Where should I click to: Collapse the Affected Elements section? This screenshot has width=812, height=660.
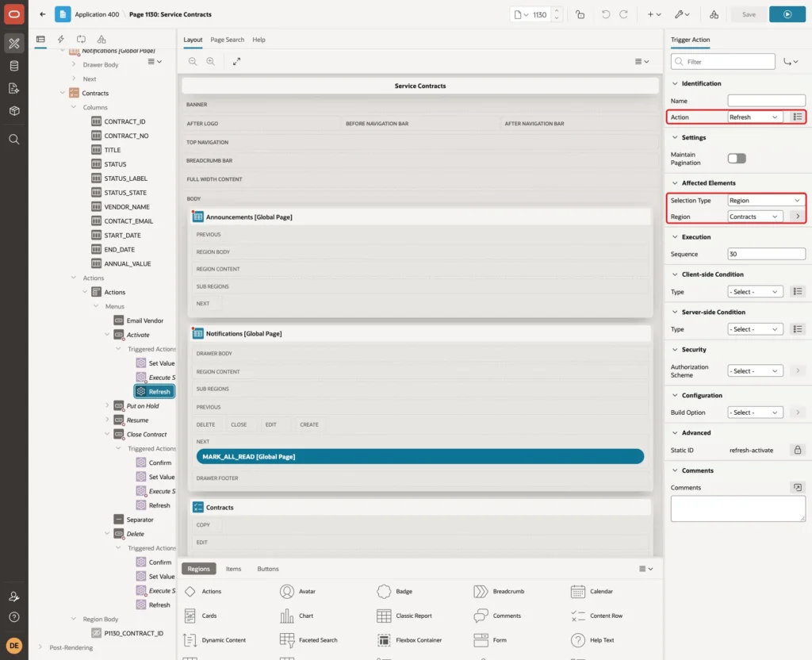(675, 183)
